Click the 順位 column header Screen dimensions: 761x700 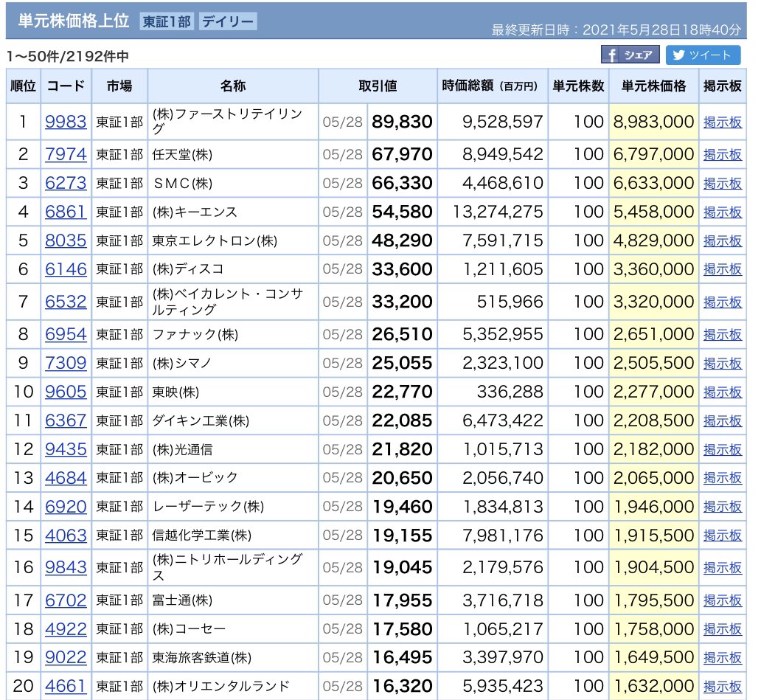point(24,86)
